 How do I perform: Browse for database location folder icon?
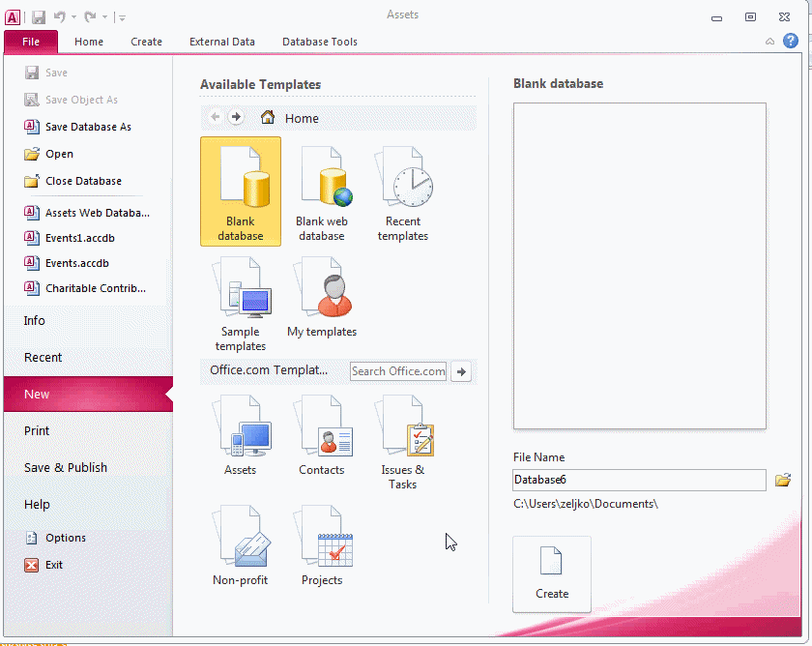coord(783,480)
